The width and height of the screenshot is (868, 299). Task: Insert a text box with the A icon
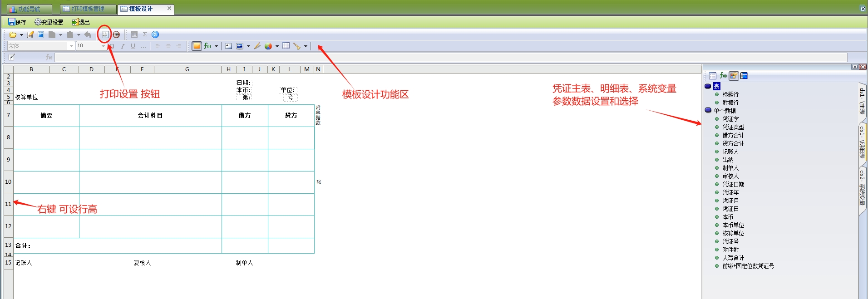[229, 46]
